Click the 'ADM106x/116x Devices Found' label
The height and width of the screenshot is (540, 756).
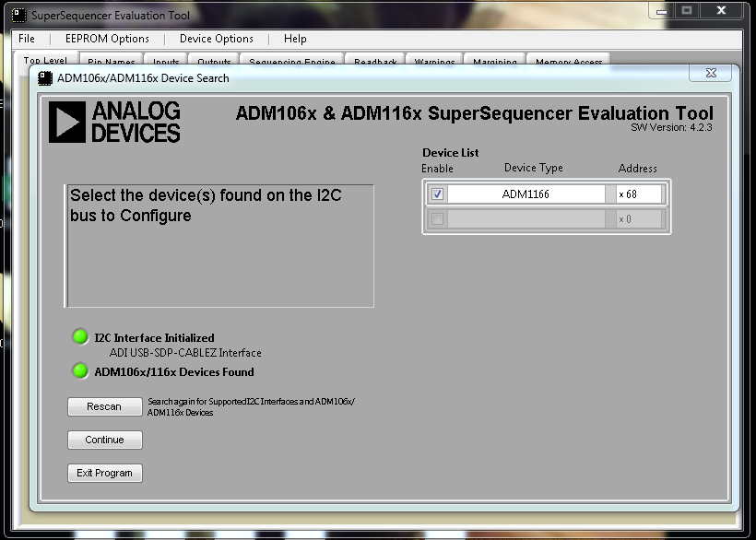174,372
